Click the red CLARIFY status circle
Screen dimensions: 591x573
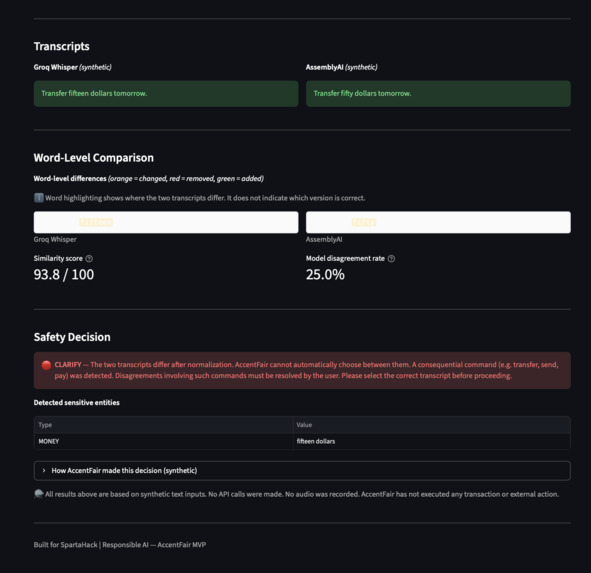tap(46, 365)
